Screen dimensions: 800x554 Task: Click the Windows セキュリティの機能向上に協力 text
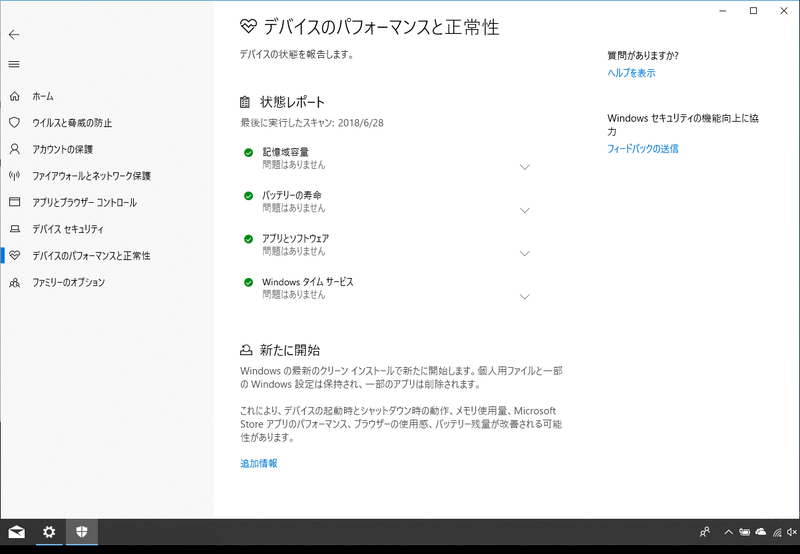point(683,125)
